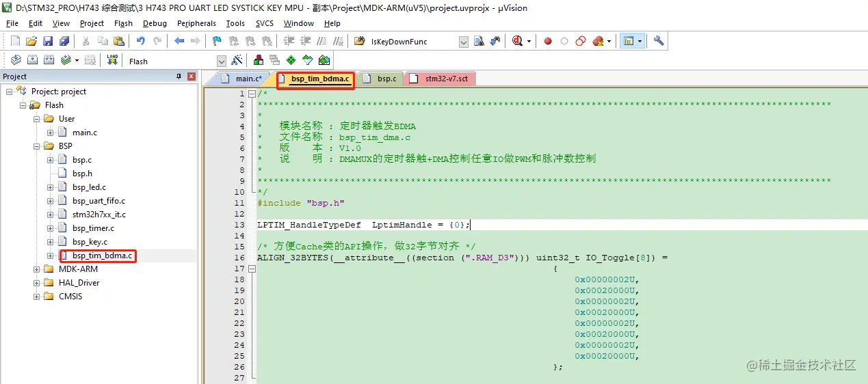The image size is (868, 384).
Task: Build target files icon
Action: coord(31,60)
